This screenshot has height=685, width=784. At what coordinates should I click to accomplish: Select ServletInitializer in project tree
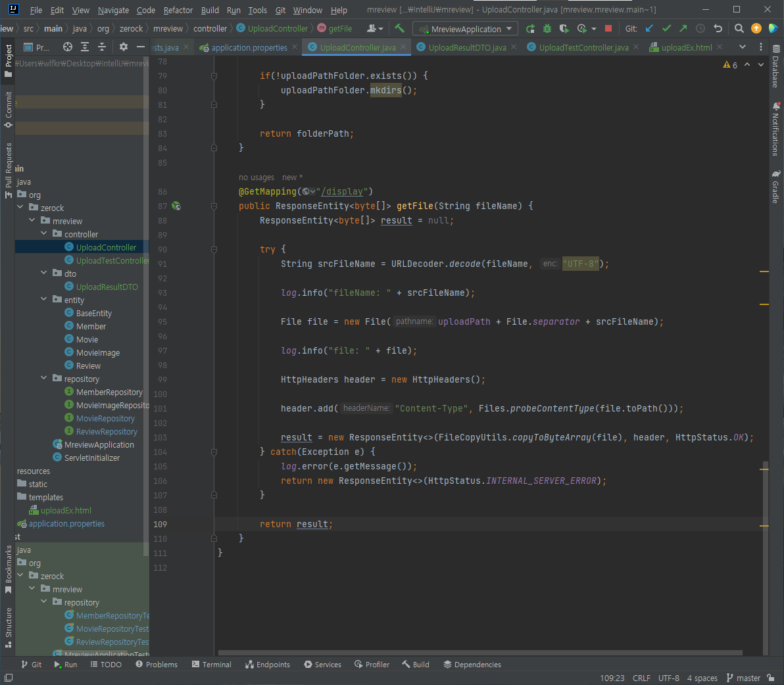tap(91, 458)
